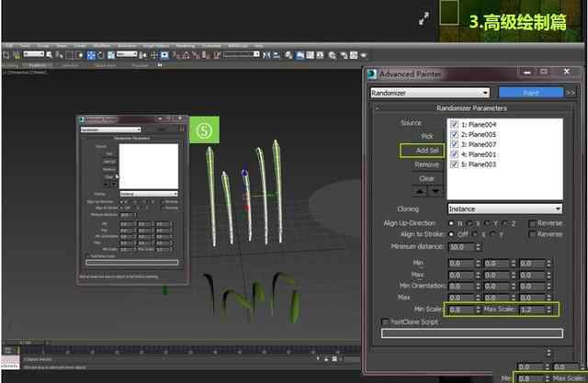The height and width of the screenshot is (383, 588).
Task: Open the Randomizer brush type dropdown
Action: pyautogui.click(x=429, y=93)
